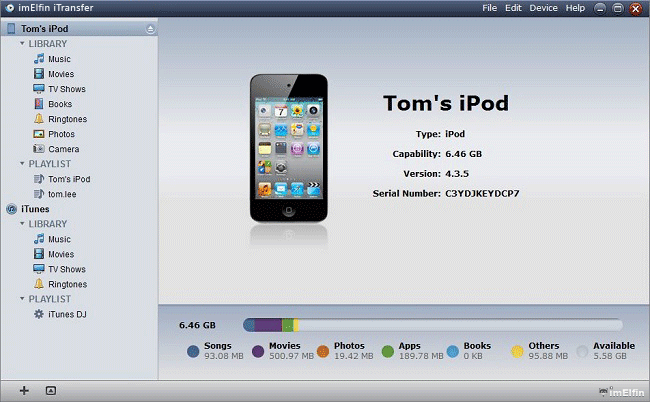Click the eject icon beside Tom's iPod

pyautogui.click(x=149, y=29)
